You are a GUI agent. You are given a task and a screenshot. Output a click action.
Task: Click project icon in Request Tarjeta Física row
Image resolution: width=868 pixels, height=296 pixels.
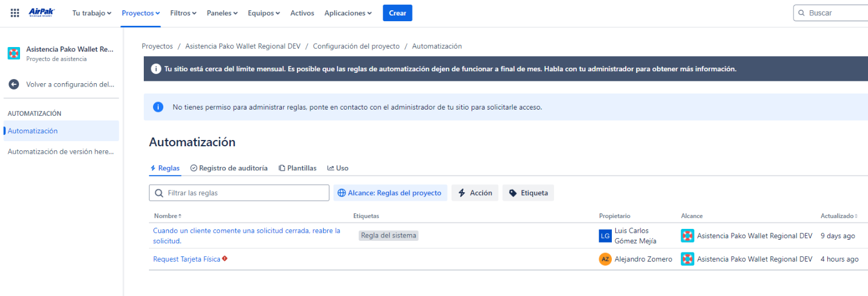(x=688, y=259)
